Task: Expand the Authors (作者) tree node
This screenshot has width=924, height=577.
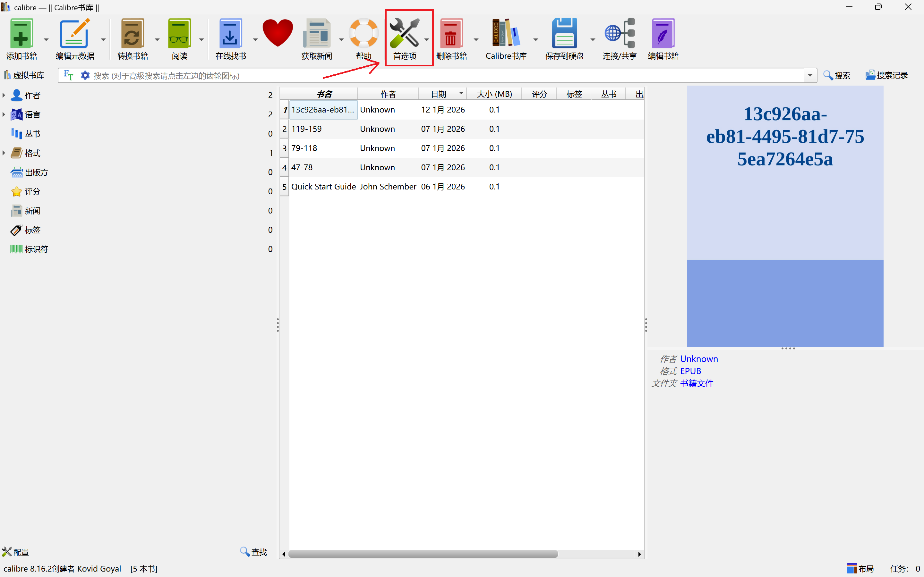Action: [x=4, y=95]
